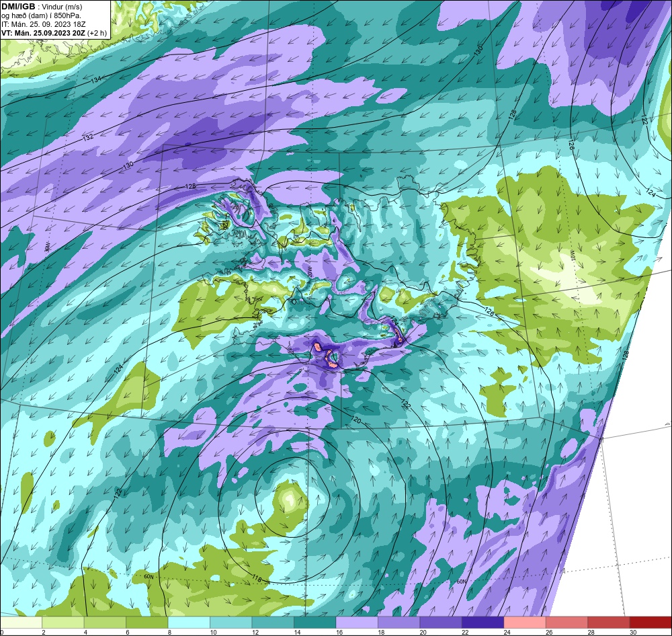Click the legend tick label '18'
Screen dimensions: 672x636
(381, 632)
